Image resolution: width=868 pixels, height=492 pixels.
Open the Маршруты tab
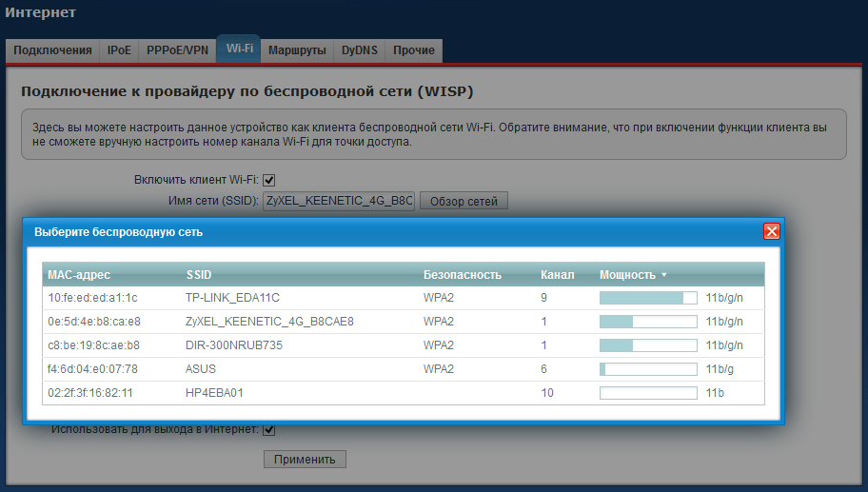(x=297, y=50)
